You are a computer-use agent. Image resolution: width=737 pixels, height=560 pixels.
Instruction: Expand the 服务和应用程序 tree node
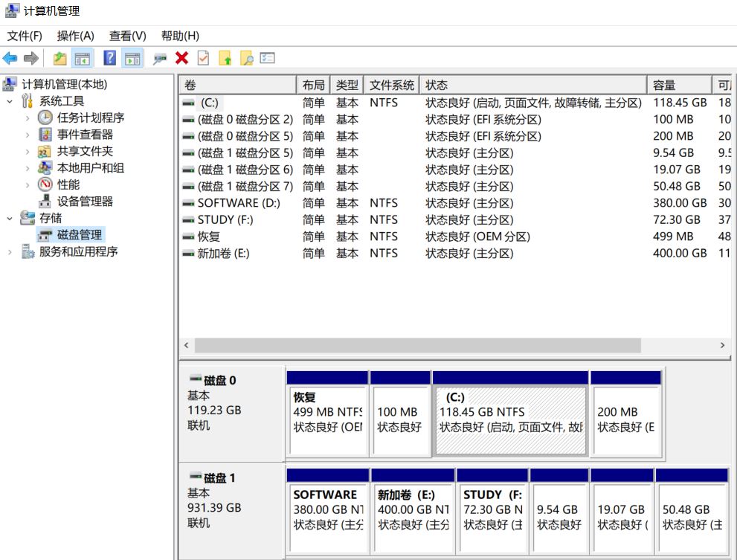[10, 252]
